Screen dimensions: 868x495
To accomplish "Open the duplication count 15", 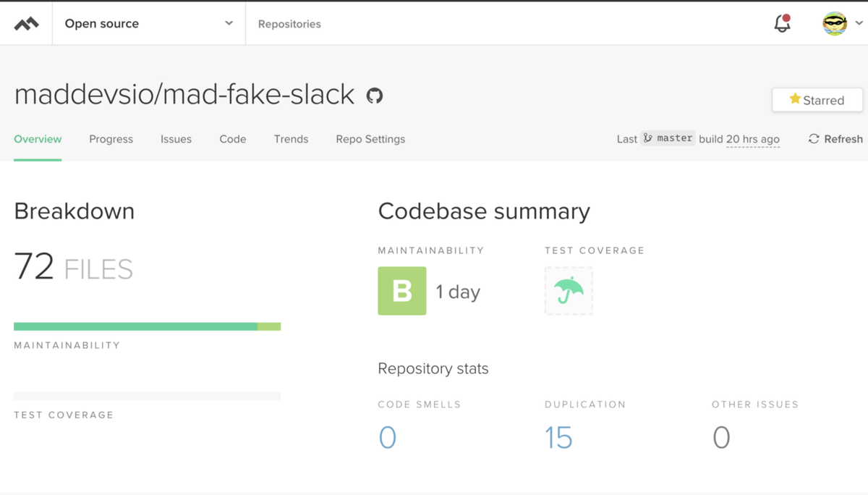I will coord(558,438).
